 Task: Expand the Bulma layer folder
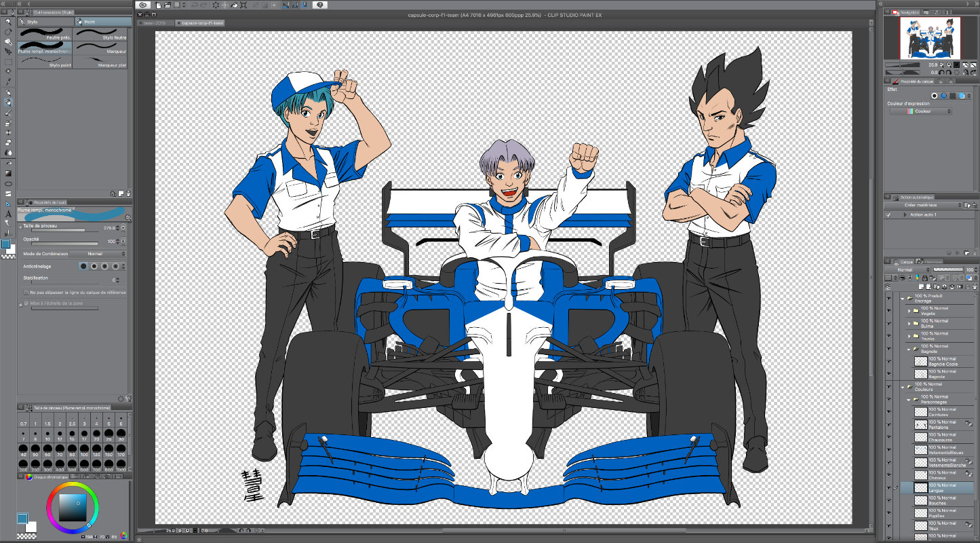click(x=909, y=323)
